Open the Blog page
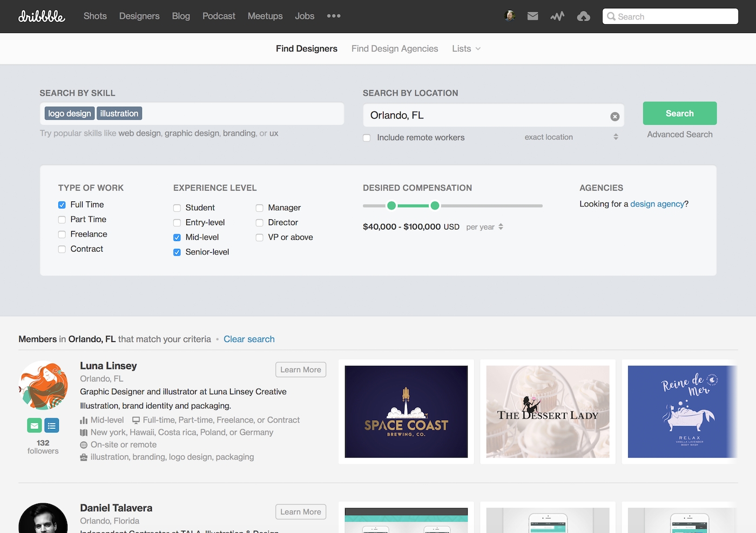This screenshot has width=756, height=533. pos(181,16)
